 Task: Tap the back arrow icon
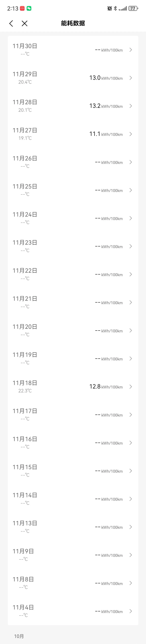click(11, 23)
